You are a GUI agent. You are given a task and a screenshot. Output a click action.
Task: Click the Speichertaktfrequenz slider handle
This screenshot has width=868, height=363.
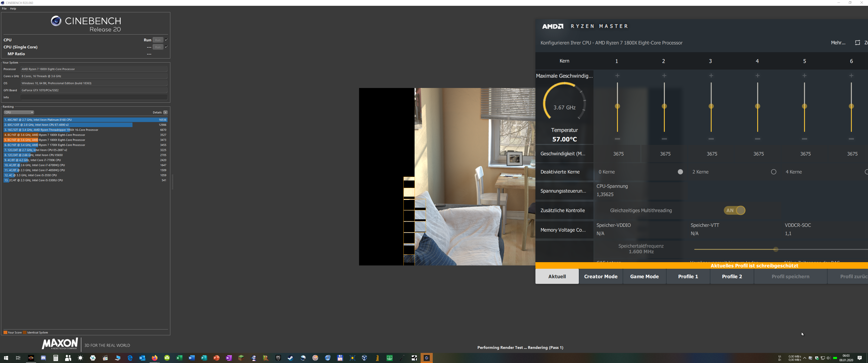[776, 250]
